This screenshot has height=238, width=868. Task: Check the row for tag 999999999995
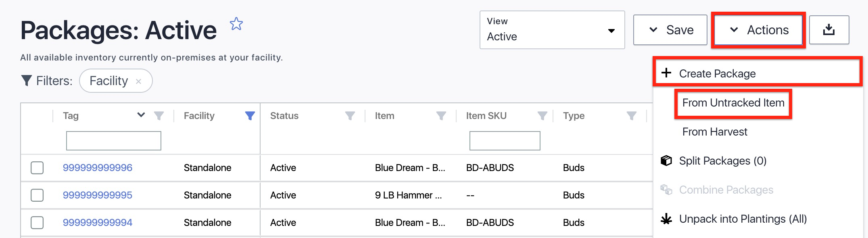37,195
